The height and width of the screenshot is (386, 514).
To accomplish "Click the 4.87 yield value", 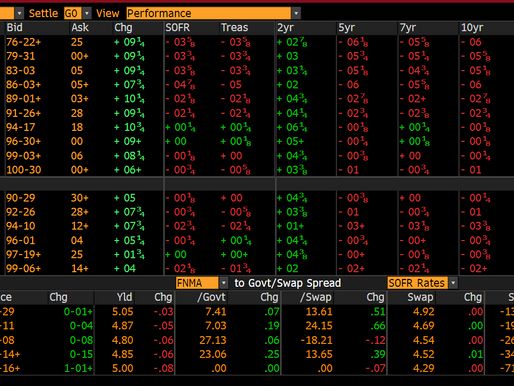I will (123, 325).
